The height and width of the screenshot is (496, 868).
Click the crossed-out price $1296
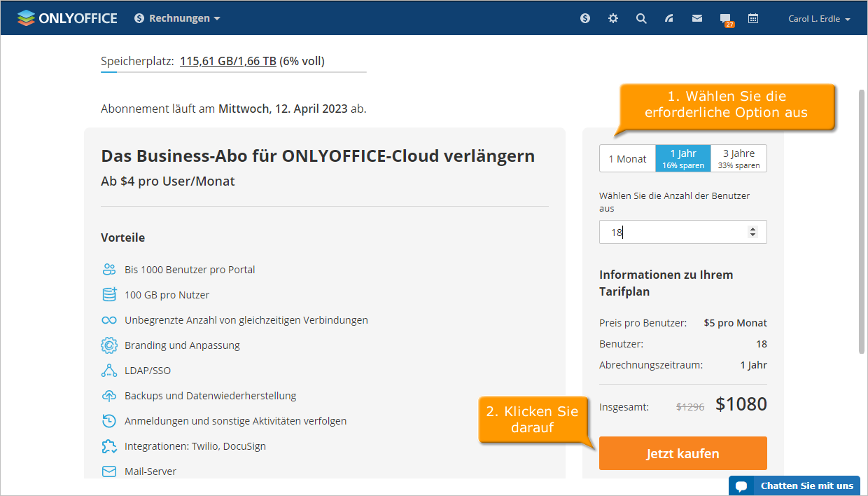tap(689, 406)
